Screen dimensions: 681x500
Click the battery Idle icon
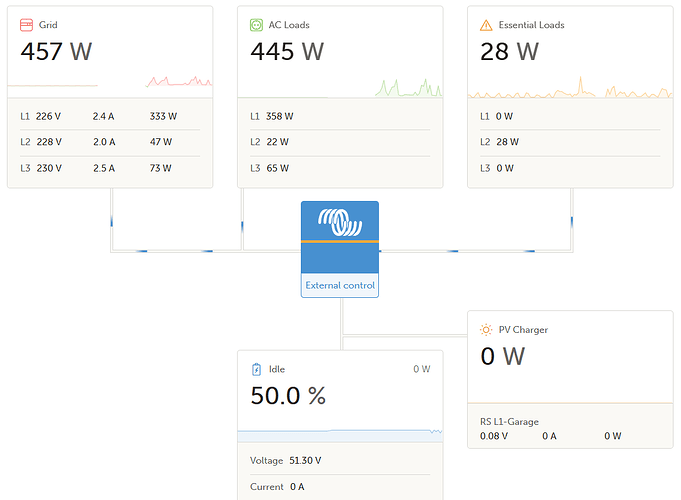click(256, 369)
